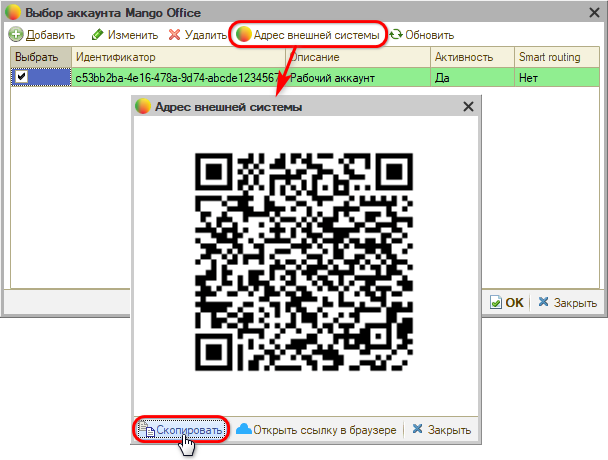Image resolution: width=608 pixels, height=460 pixels.
Task: Close the QR dialog with the title X
Action: point(467,106)
